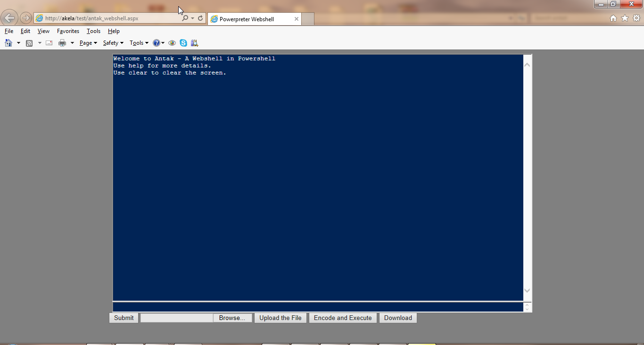Open the Tools menu in menu bar
644x345 pixels.
click(94, 31)
